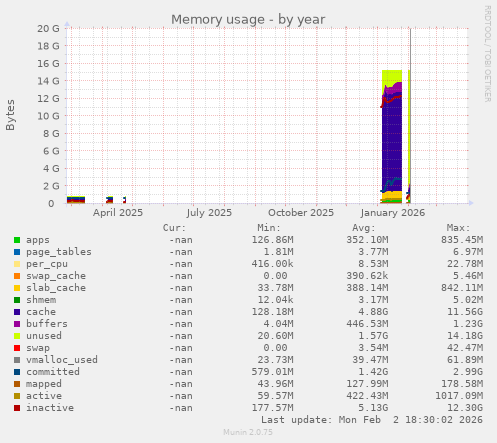
Task: Click the apps max value 835.45M
Action: pyautogui.click(x=462, y=240)
